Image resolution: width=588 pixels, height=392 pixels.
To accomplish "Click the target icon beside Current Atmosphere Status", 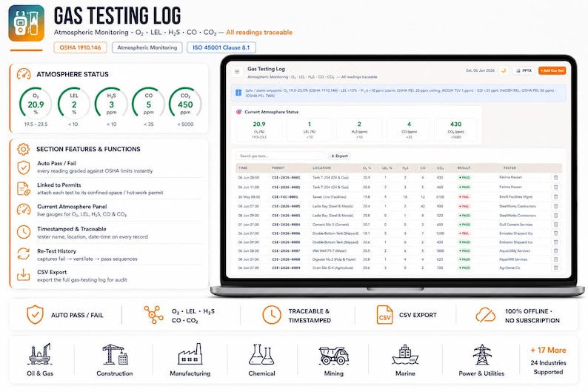I will coord(239,112).
